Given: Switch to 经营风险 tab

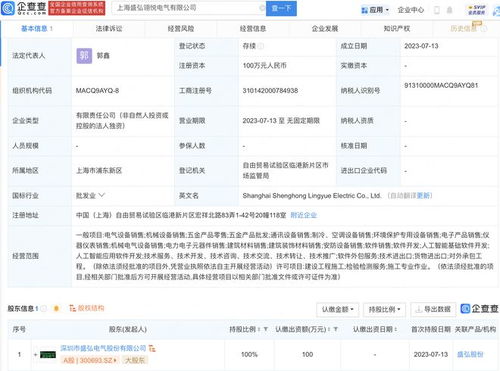Looking at the screenshot, I should coord(181,29).
